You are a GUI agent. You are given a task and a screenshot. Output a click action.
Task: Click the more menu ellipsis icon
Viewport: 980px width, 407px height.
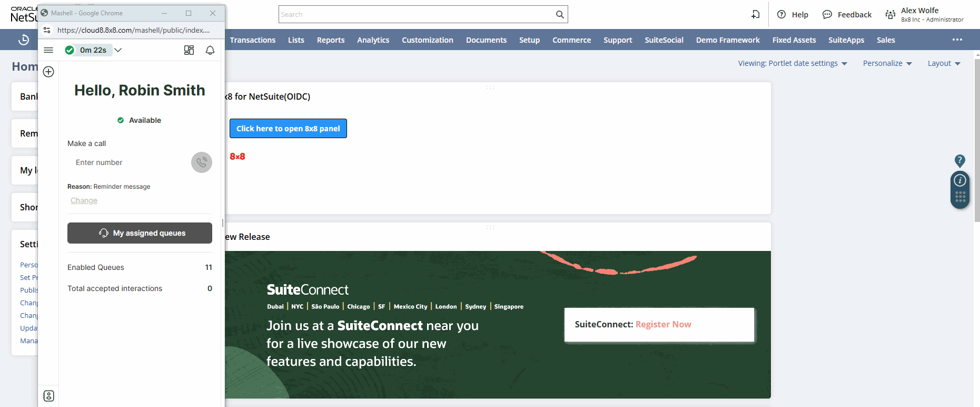click(x=957, y=40)
